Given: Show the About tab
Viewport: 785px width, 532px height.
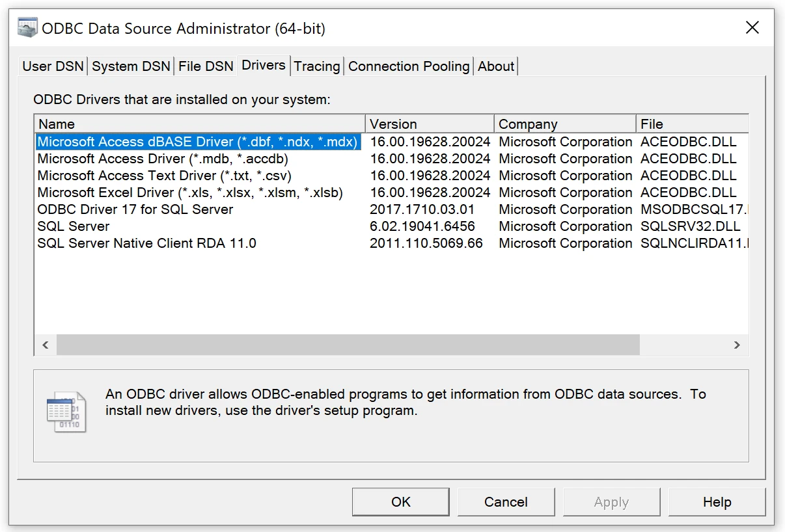Looking at the screenshot, I should pyautogui.click(x=496, y=66).
